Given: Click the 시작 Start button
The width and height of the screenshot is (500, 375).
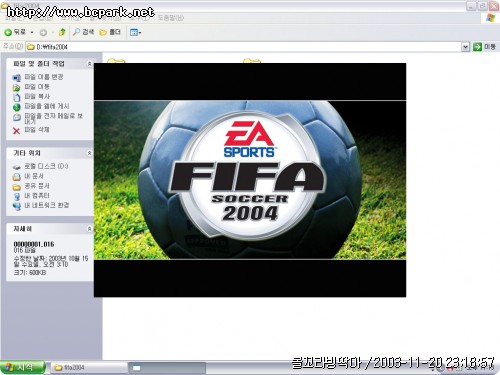Looking at the screenshot, I should pos(22,368).
